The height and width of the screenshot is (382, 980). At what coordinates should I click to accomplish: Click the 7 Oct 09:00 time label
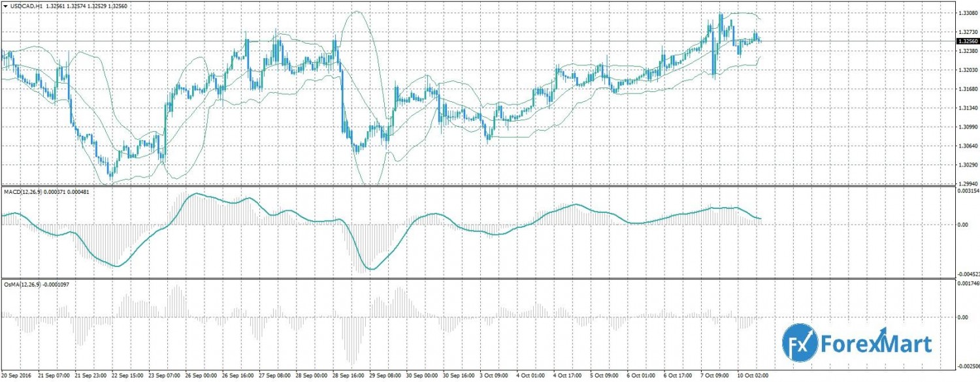(715, 376)
